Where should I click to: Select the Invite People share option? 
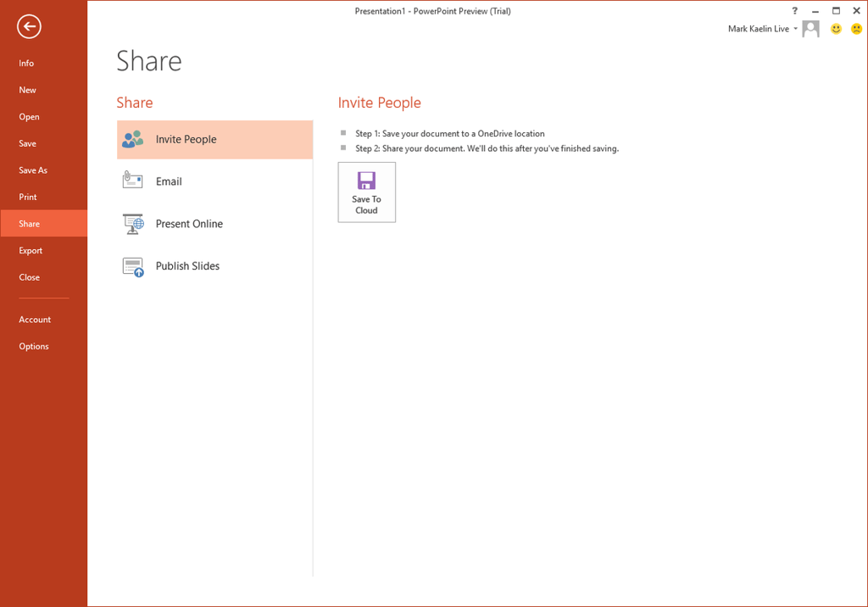point(214,140)
